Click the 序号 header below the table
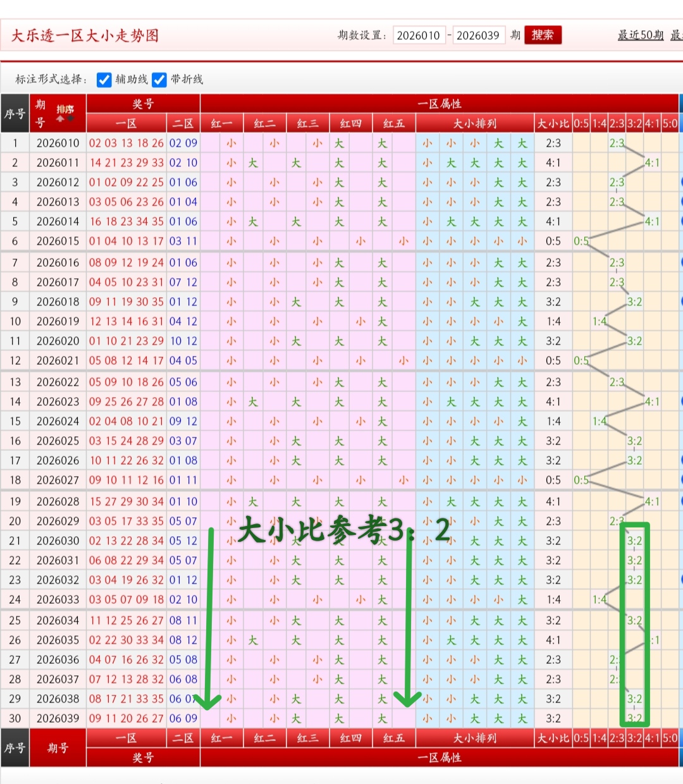The image size is (683, 784). tap(15, 748)
